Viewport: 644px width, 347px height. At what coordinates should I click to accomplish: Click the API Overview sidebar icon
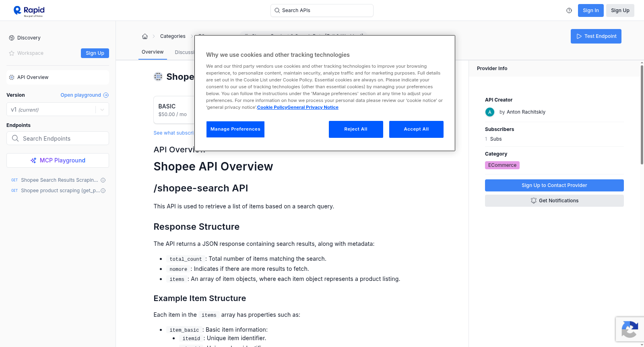coord(12,77)
